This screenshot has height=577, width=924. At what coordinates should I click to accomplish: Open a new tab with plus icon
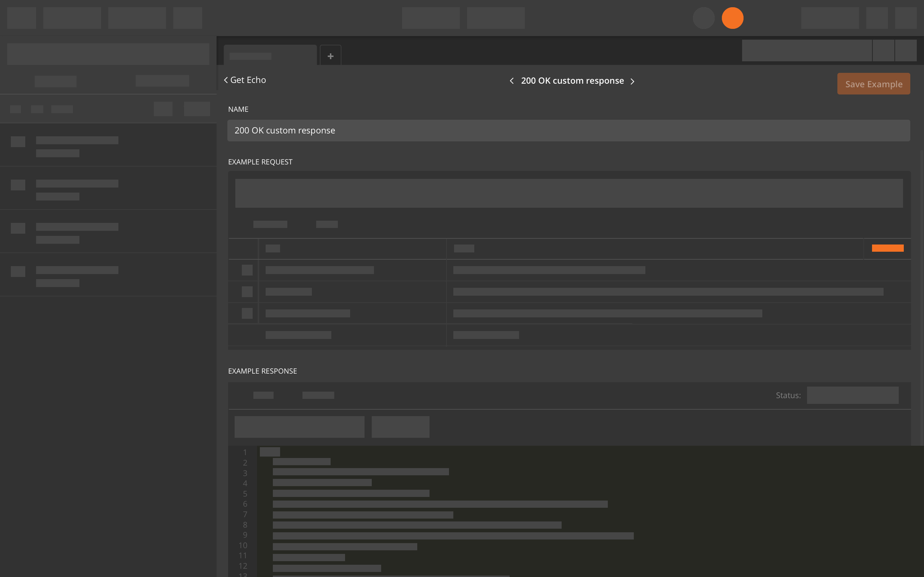[x=330, y=56]
